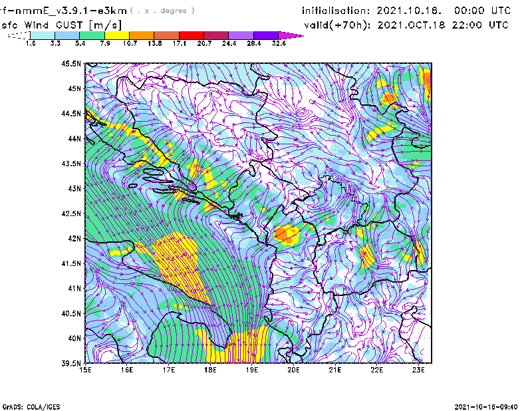This screenshot has height=411, width=532.
Task: Click the 44N latitude label
Action: (x=74, y=138)
